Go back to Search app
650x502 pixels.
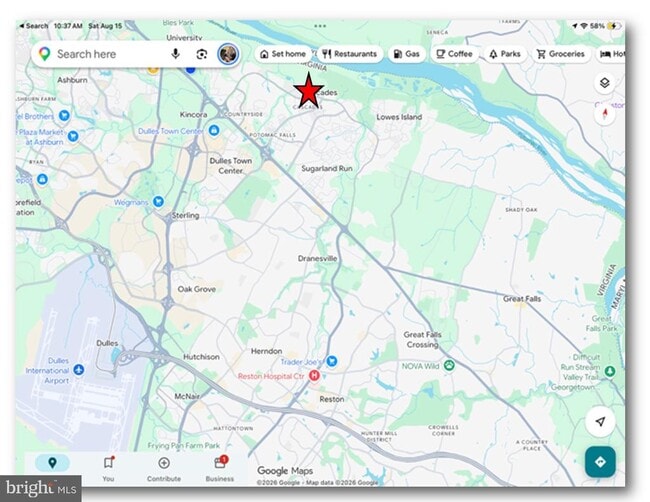34,26
